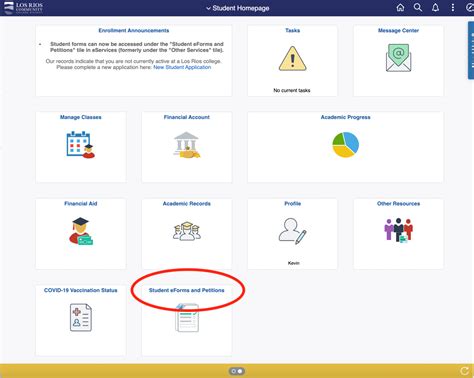Viewport: 474px width, 378px height.
Task: Click COVID-19 Vaccination Status title
Action: tap(81, 290)
